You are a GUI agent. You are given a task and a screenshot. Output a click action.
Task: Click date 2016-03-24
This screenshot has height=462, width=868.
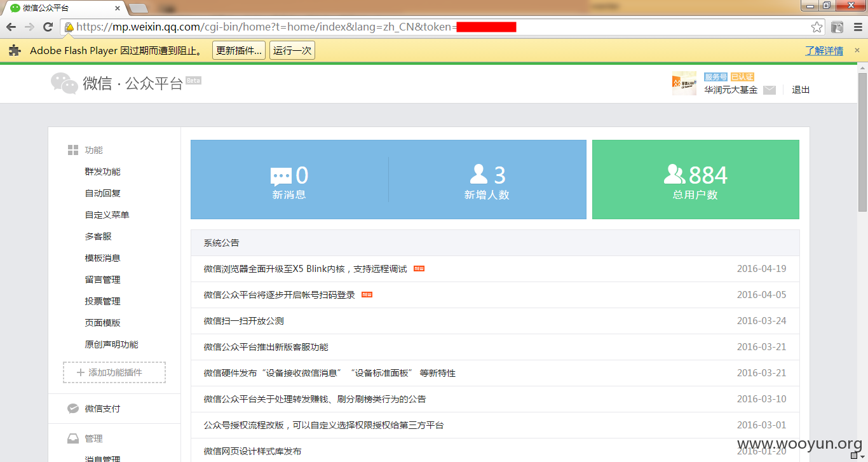click(762, 321)
